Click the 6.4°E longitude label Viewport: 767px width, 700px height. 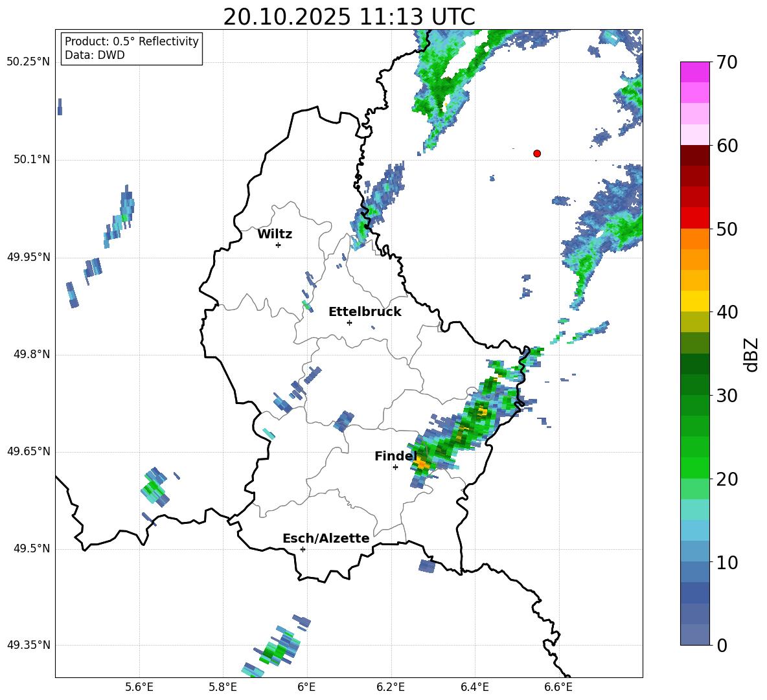[x=474, y=687]
